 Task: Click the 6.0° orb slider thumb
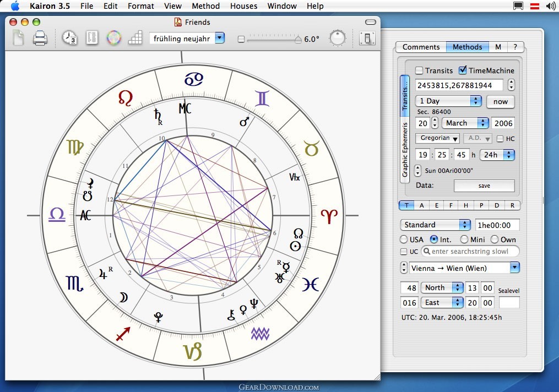(x=298, y=39)
